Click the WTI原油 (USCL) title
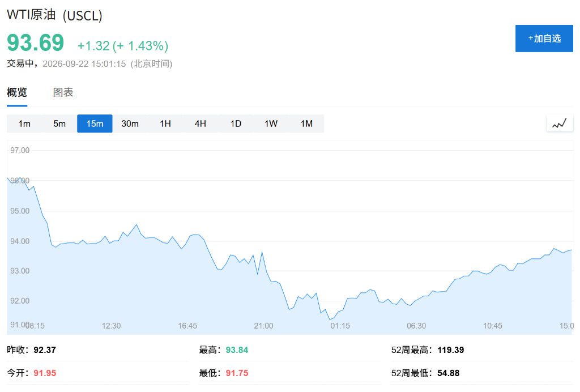 click(x=54, y=15)
